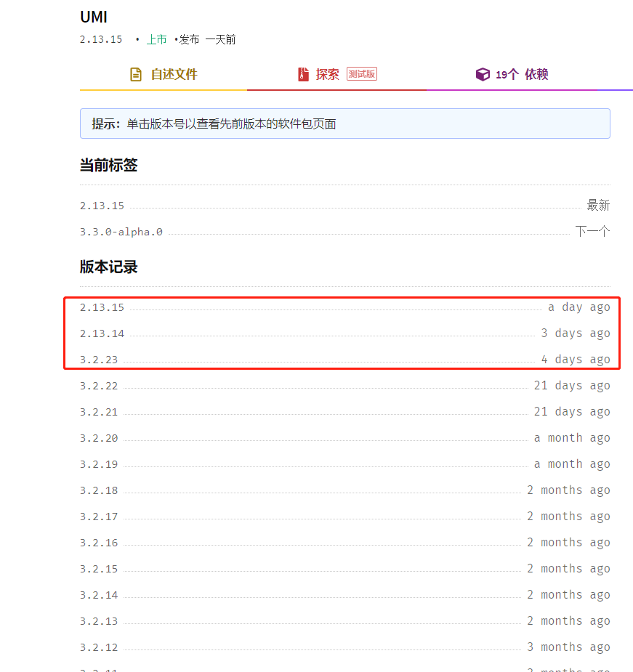This screenshot has width=633, height=672.
Task: Open version 3.2.17 package page
Action: pyautogui.click(x=99, y=517)
